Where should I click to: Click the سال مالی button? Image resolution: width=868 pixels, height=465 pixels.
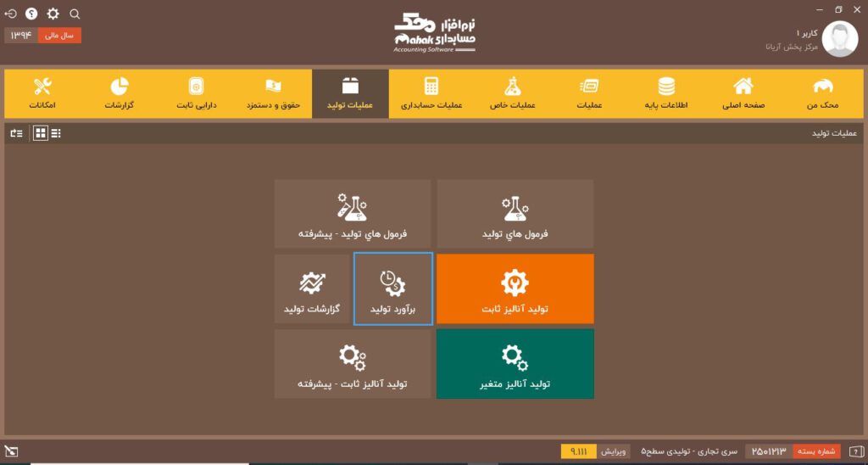coord(59,36)
